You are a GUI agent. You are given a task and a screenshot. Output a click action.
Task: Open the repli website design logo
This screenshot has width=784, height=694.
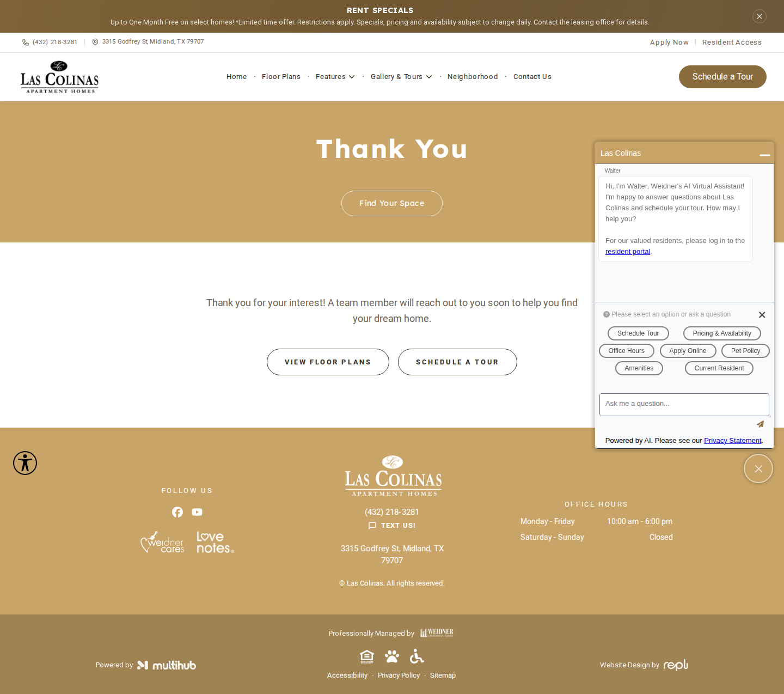[x=676, y=665]
